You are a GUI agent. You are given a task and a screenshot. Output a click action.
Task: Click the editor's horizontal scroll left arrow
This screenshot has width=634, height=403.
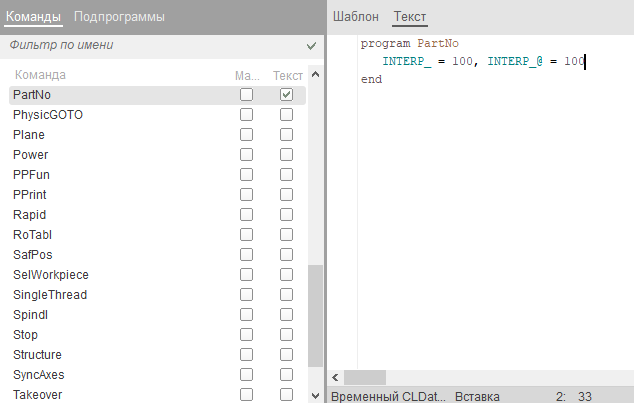coord(336,377)
